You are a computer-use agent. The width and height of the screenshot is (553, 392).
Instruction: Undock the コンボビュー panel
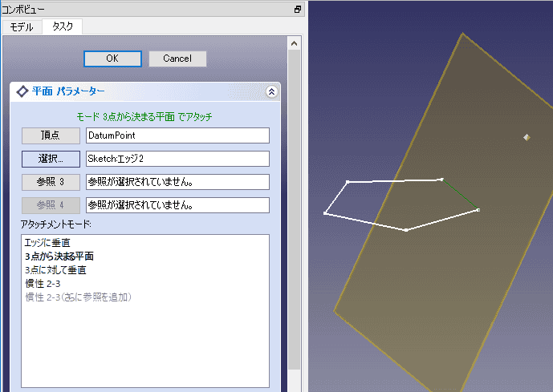tap(298, 10)
